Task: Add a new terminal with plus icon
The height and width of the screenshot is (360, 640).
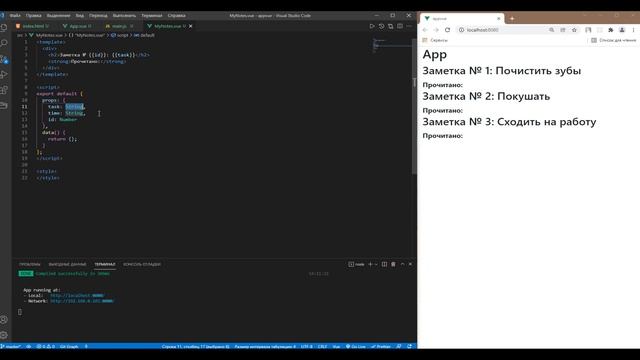Action: (x=370, y=264)
